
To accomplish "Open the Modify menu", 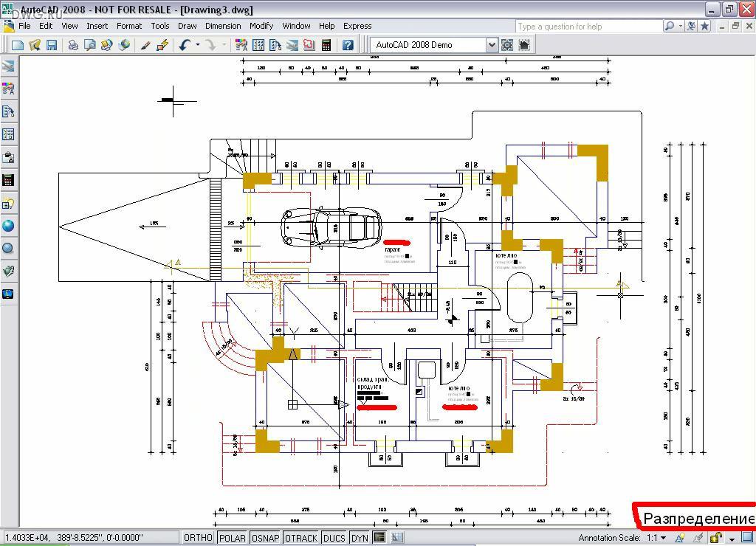I will [261, 26].
